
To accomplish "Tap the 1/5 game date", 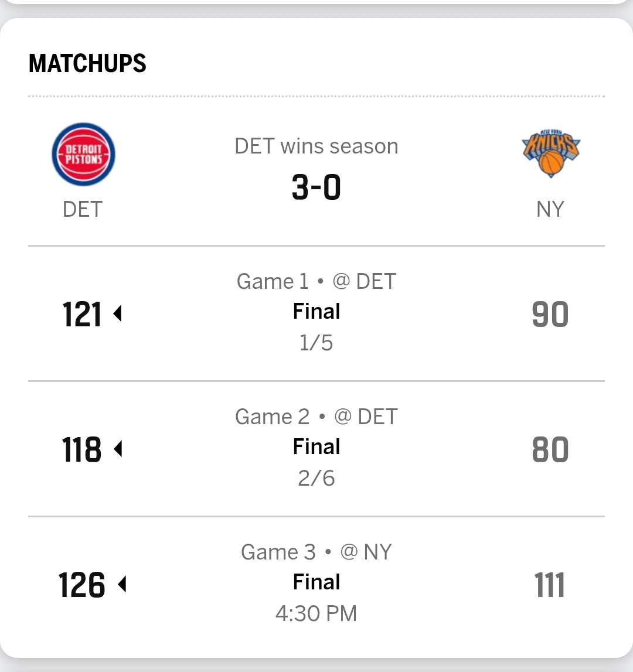I will [316, 343].
